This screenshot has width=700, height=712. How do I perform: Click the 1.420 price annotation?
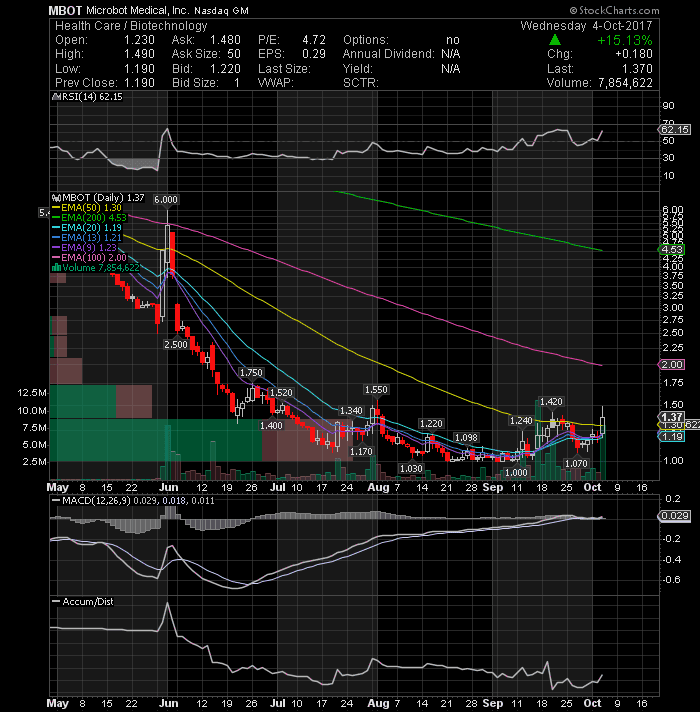coord(551,402)
